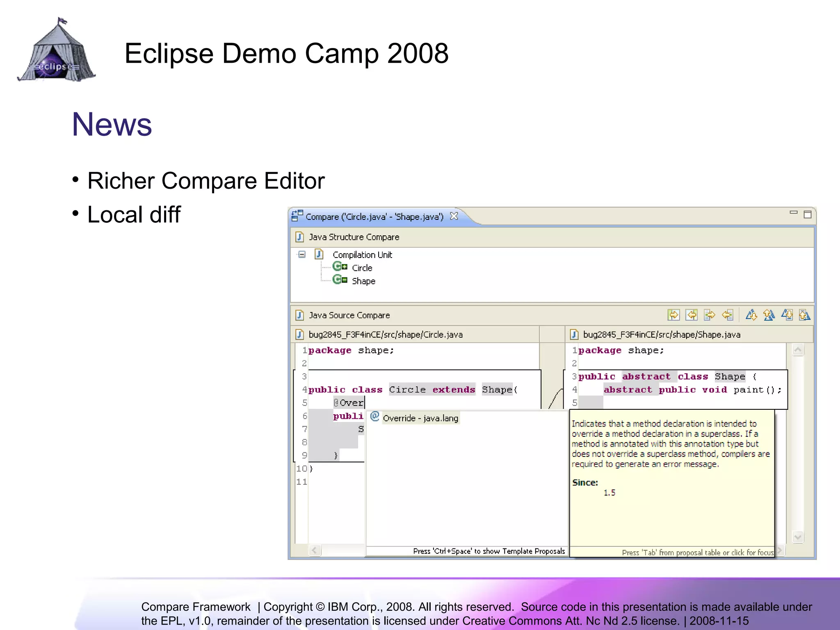Click line 'public abstract class Shape {'

click(x=668, y=377)
